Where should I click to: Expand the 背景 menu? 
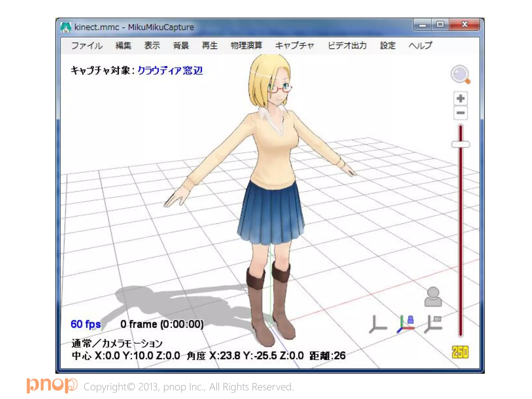tap(181, 46)
